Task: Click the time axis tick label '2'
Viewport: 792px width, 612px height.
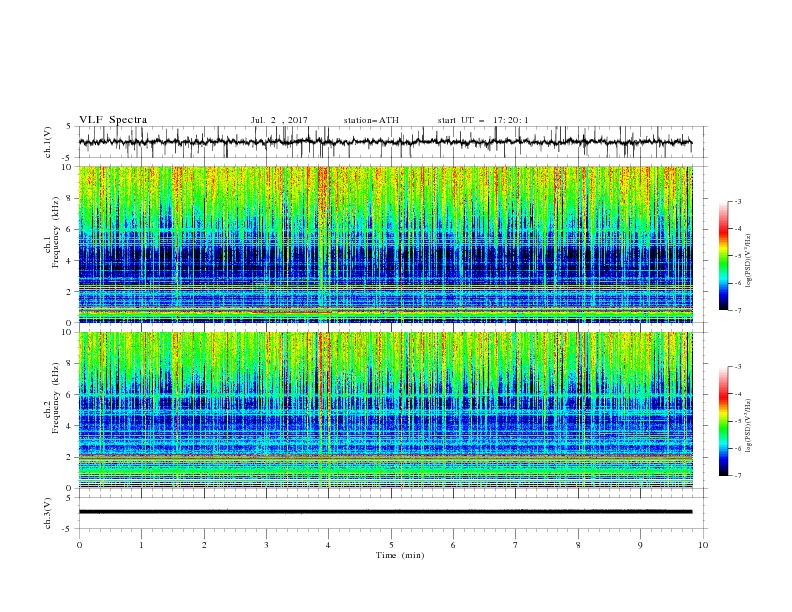Action: [x=204, y=545]
